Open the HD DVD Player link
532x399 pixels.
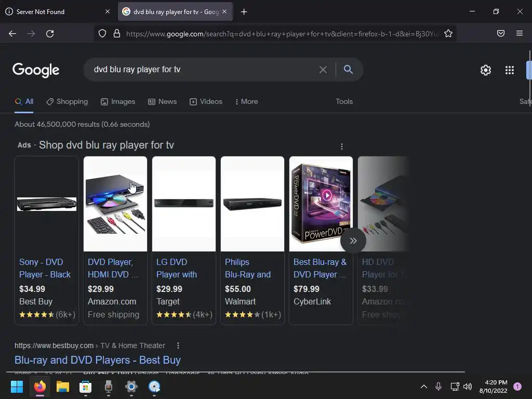383,269
